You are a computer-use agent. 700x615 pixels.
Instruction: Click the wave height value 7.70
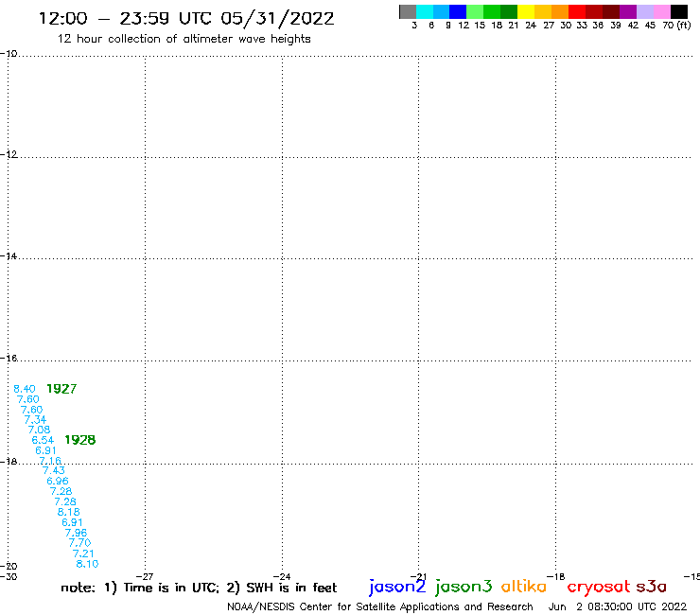[79, 543]
